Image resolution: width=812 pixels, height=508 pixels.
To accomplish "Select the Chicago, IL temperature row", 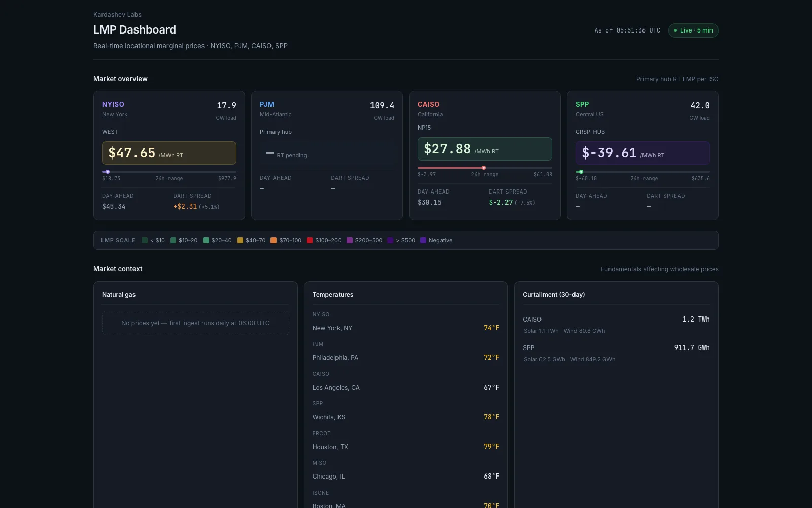I will tap(406, 477).
